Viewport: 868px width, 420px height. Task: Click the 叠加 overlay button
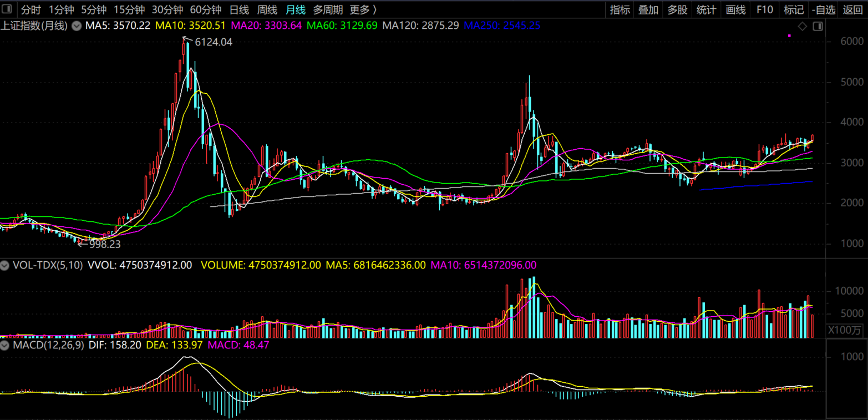click(x=648, y=9)
